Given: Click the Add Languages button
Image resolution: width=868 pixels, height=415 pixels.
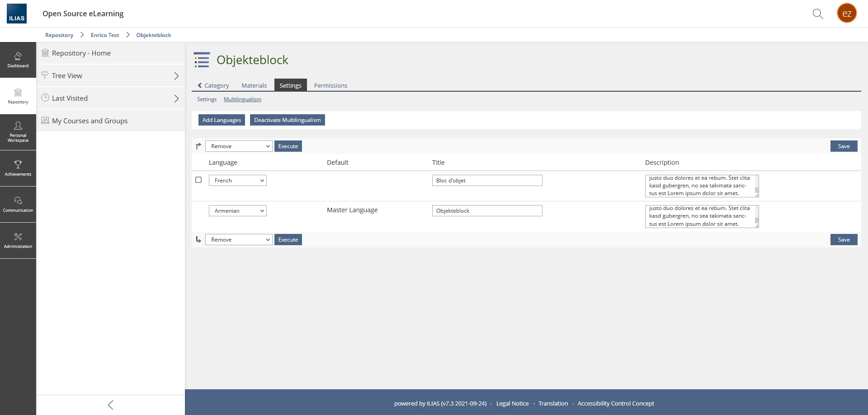Looking at the screenshot, I should pyautogui.click(x=222, y=120).
